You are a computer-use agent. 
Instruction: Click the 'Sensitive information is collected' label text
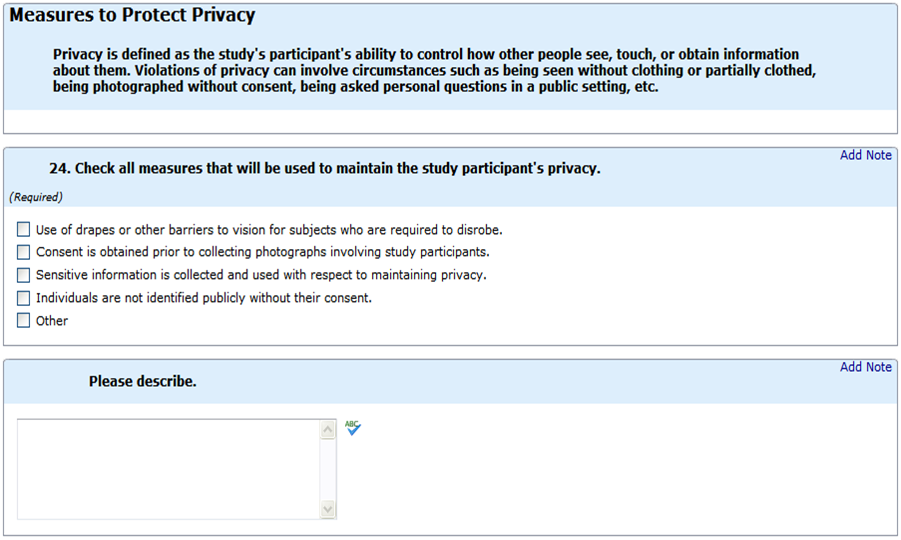pyautogui.click(x=261, y=275)
